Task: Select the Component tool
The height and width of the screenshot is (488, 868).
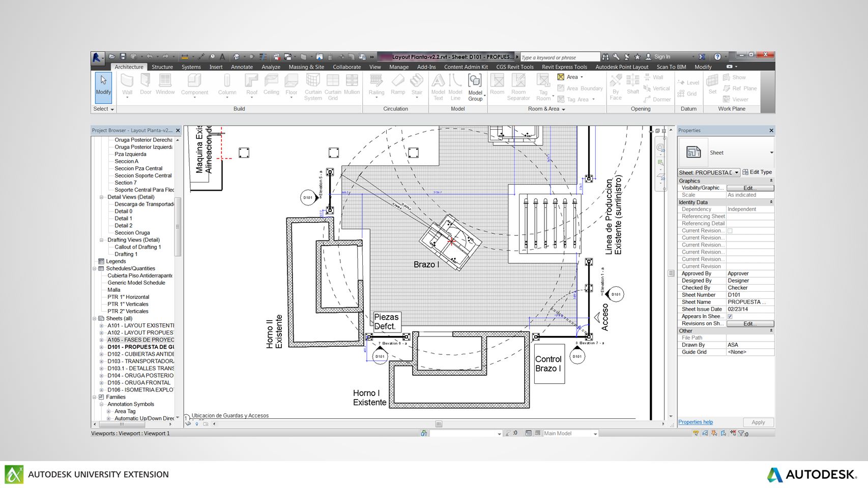Action: [194, 85]
